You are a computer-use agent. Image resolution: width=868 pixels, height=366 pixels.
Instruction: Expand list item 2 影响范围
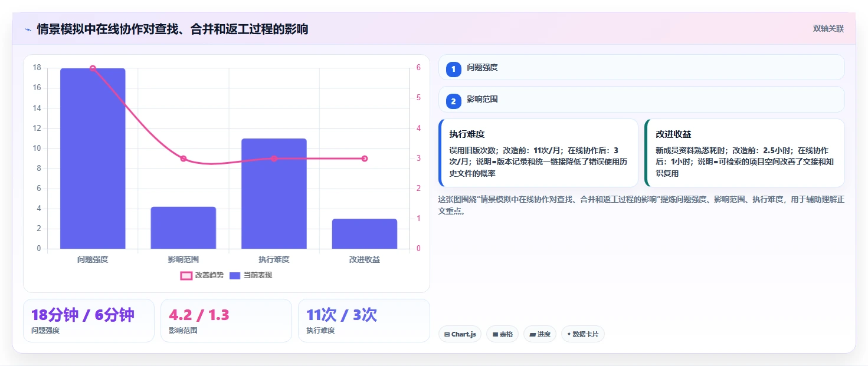641,100
